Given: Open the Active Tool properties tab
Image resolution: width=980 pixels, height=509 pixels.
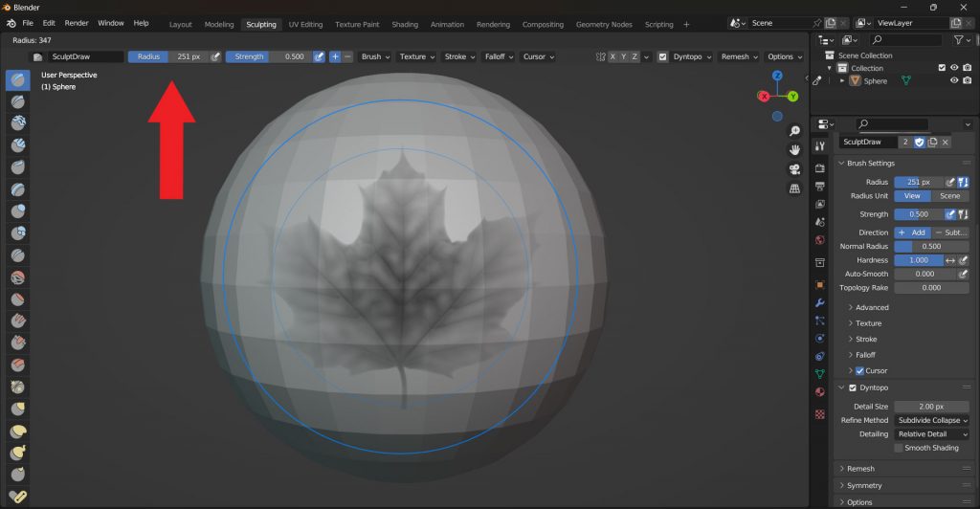Looking at the screenshot, I should [820, 145].
